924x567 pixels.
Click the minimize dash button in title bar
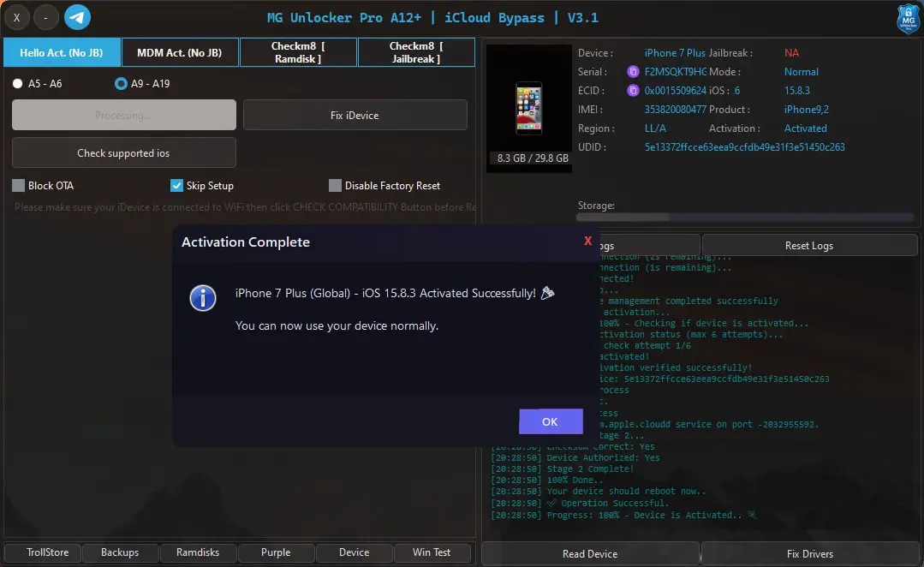tap(45, 17)
